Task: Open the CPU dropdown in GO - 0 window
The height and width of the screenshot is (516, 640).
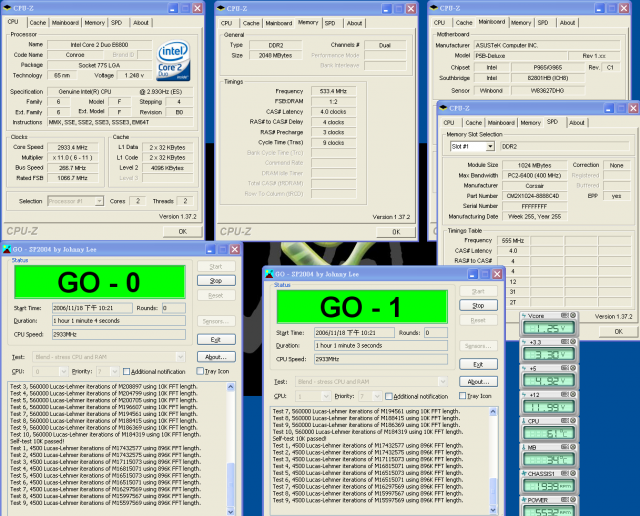Action: [x=63, y=371]
